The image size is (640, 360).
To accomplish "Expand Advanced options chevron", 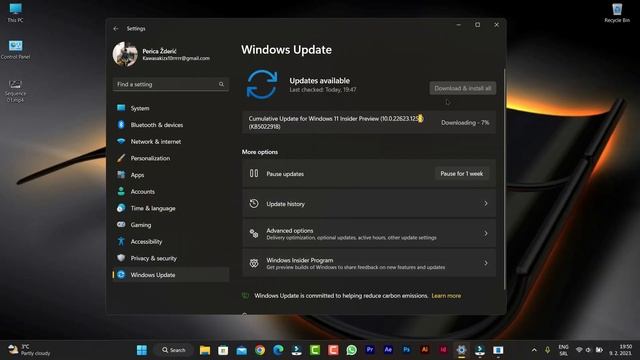I will coord(486,233).
